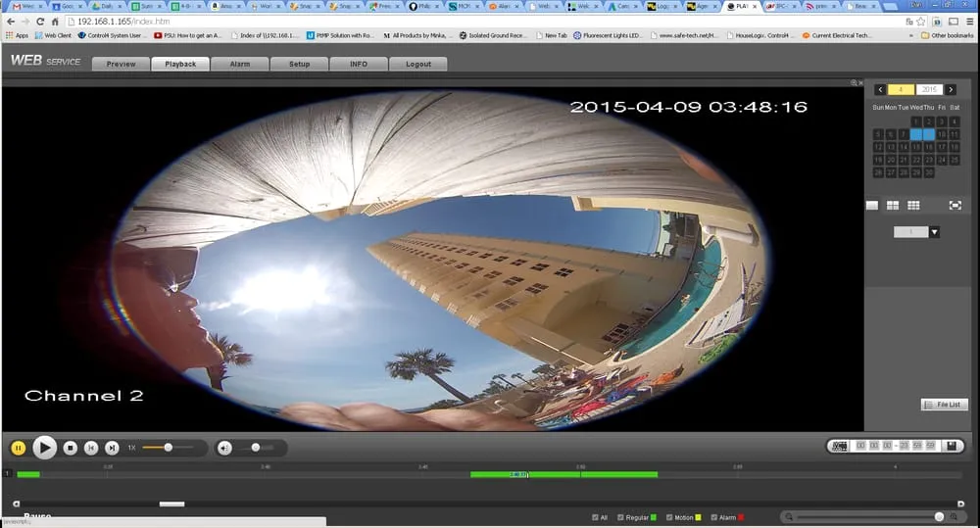Screen dimensions: 980x528
Task: Pause the video playback
Action: [18, 448]
